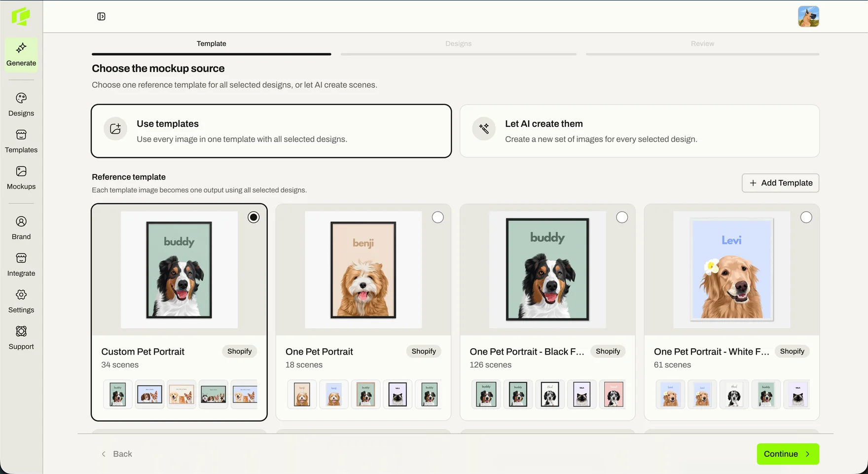Click the 'Choose the mockup source' heading

click(158, 69)
